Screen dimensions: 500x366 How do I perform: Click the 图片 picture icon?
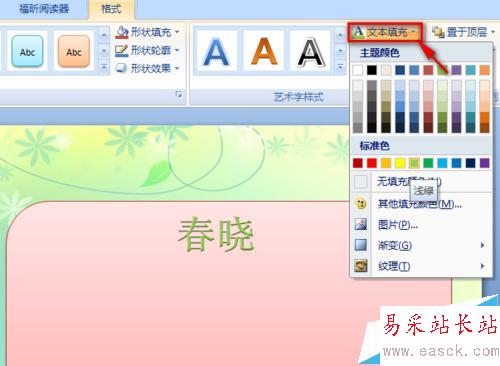pos(361,224)
